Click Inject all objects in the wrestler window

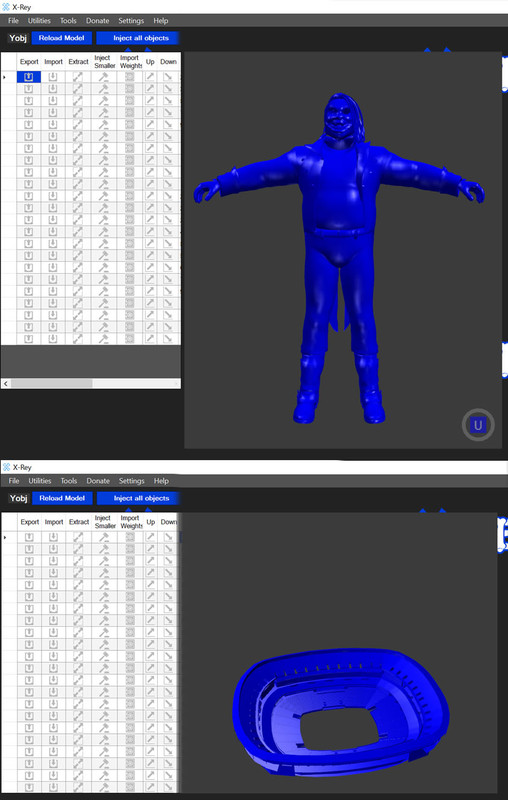click(138, 38)
